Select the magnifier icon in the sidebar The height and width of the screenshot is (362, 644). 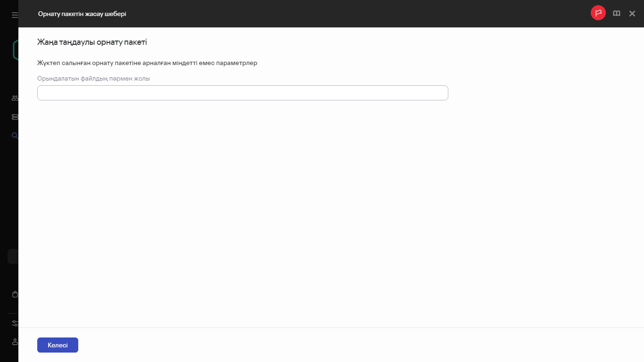tap(15, 136)
